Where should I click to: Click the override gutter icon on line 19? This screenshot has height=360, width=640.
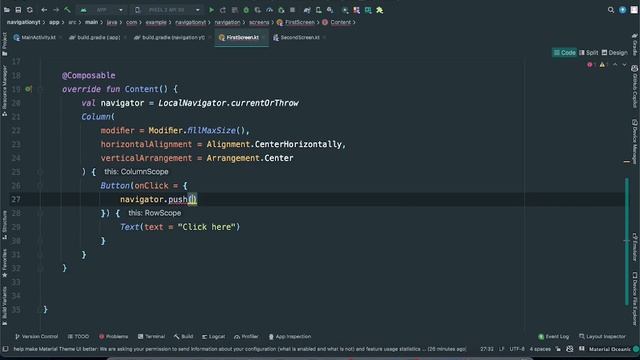click(28, 89)
